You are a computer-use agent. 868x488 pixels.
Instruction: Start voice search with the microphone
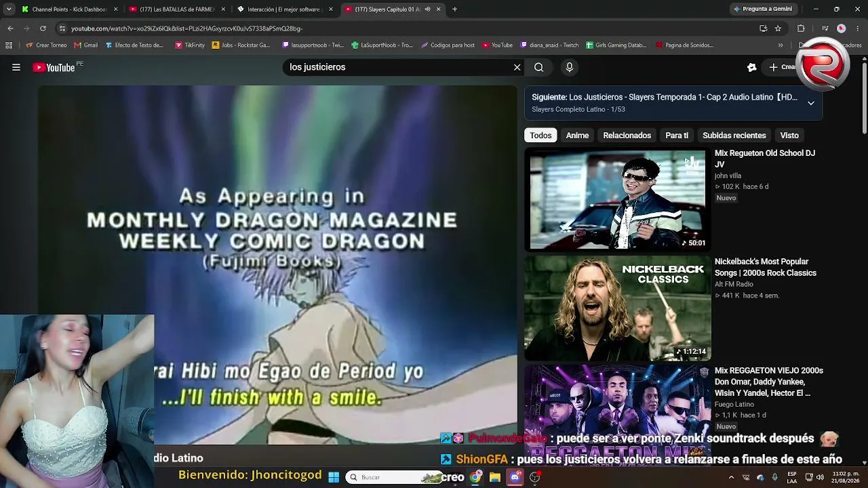pos(570,67)
